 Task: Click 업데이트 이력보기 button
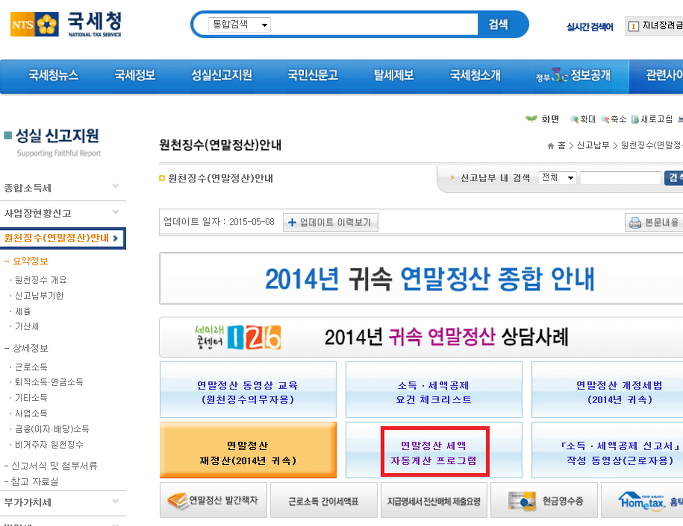point(331,223)
